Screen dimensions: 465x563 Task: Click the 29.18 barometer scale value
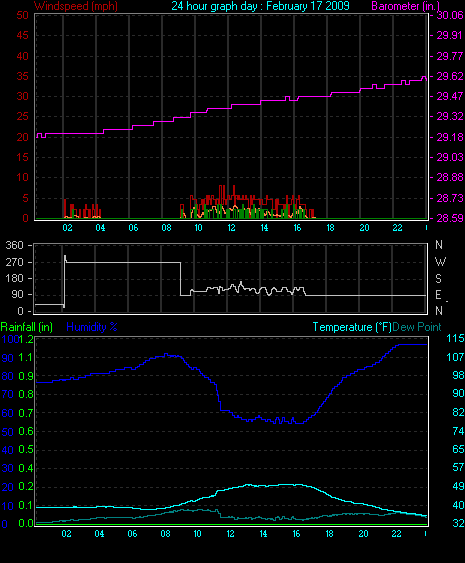[x=450, y=137]
